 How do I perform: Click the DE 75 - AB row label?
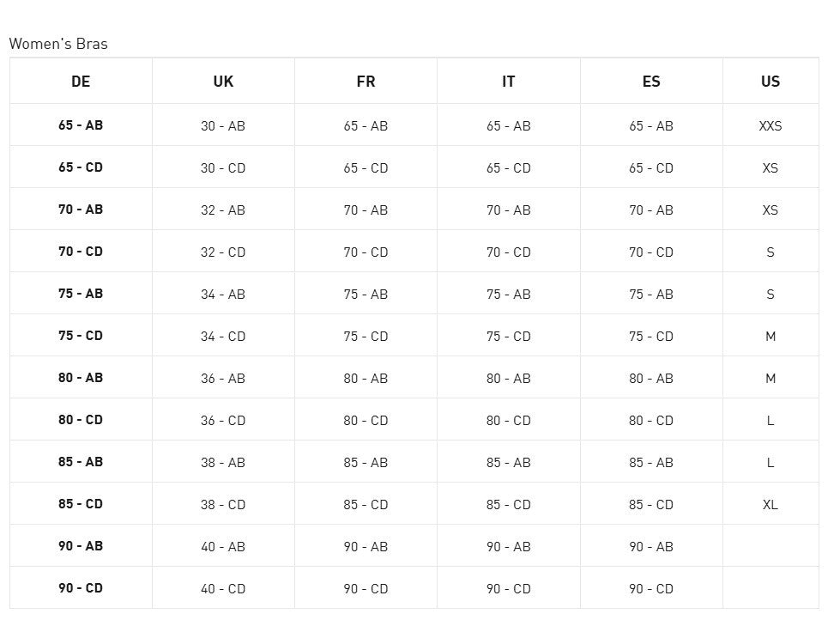click(81, 294)
